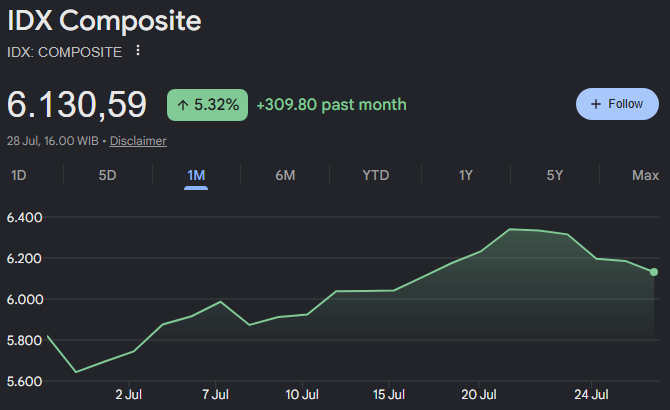The height and width of the screenshot is (410, 670).
Task: Click the IDX: COMPOSITE ticker label
Action: [x=65, y=52]
